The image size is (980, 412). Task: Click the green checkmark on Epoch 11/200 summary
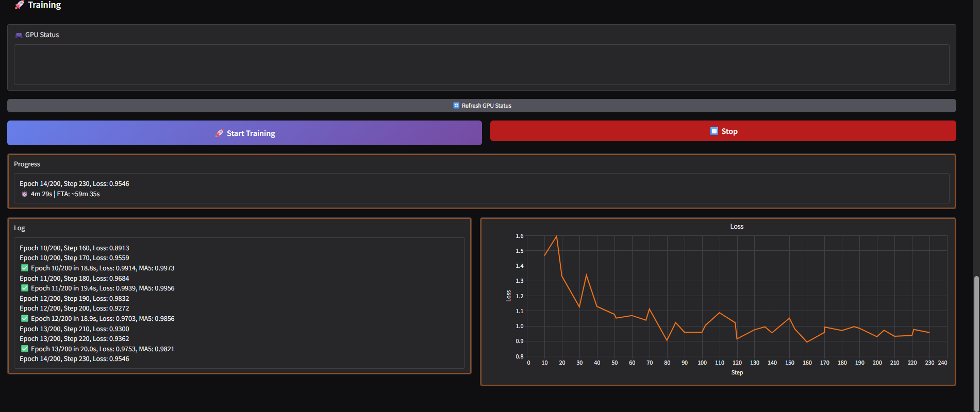[24, 288]
